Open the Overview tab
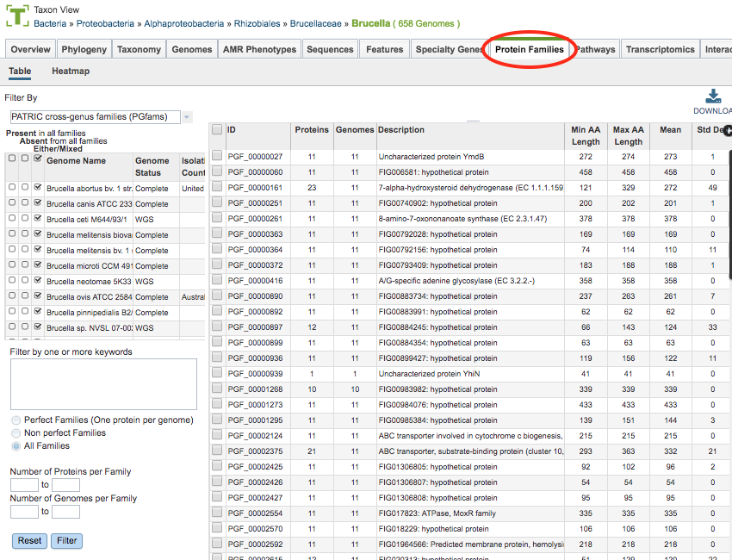The width and height of the screenshot is (732, 560). [30, 49]
